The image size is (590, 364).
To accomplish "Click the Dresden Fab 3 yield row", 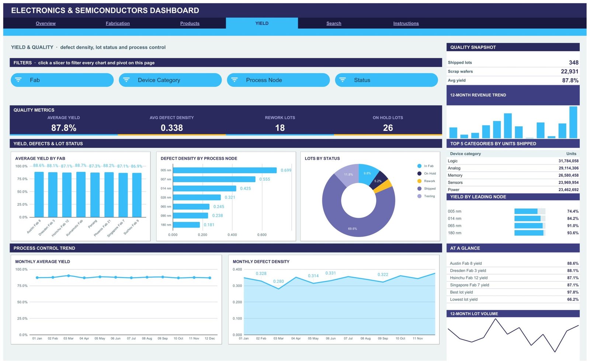I will (x=513, y=270).
